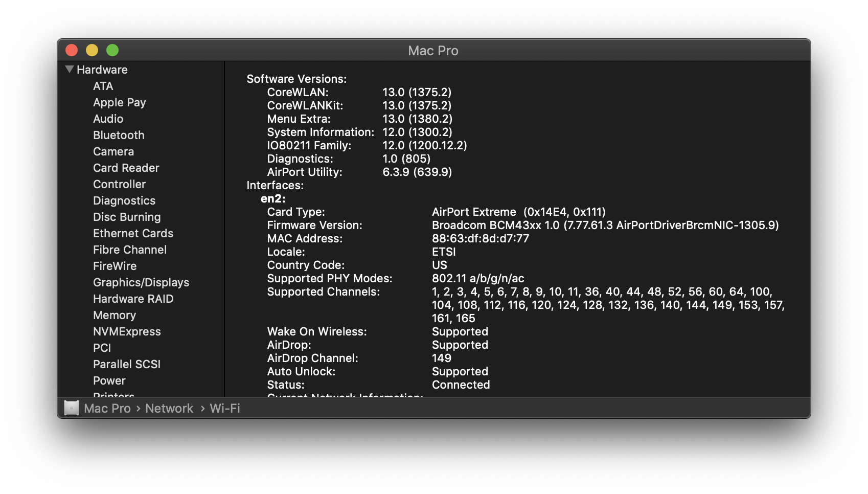This screenshot has width=868, height=494.
Task: Click the Supported Channels label
Action: pyautogui.click(x=324, y=291)
